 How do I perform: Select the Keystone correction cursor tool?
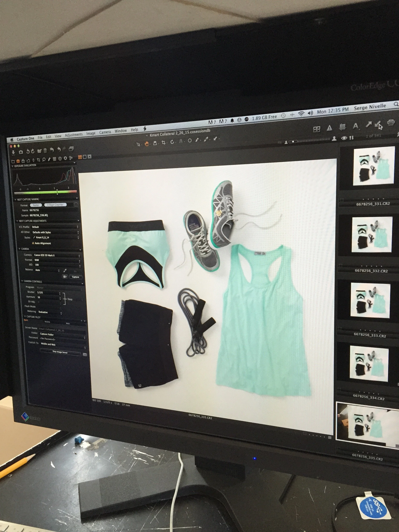coord(181,141)
